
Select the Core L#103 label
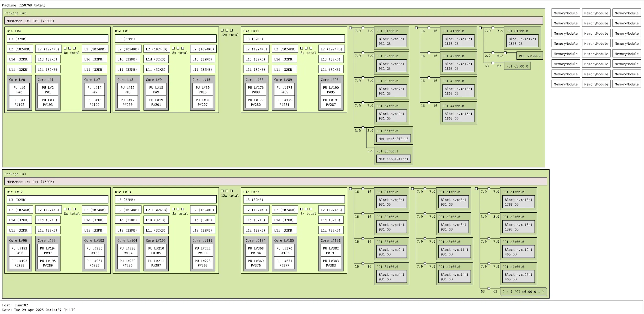click(x=94, y=240)
